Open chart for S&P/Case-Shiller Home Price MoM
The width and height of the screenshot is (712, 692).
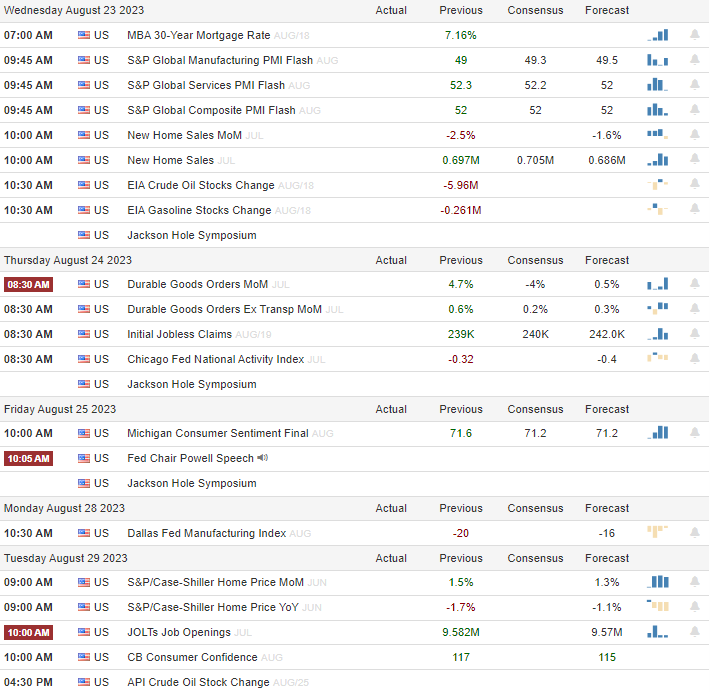coord(657,582)
